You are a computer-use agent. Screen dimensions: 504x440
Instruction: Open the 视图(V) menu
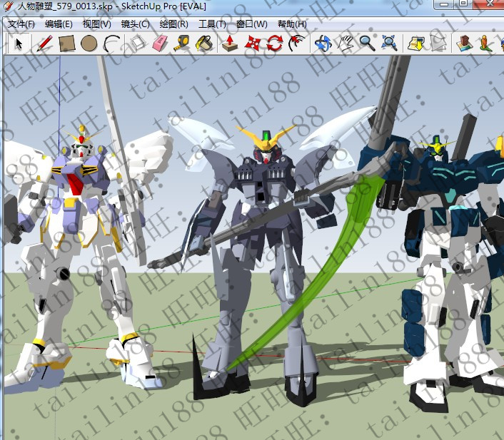(x=97, y=24)
